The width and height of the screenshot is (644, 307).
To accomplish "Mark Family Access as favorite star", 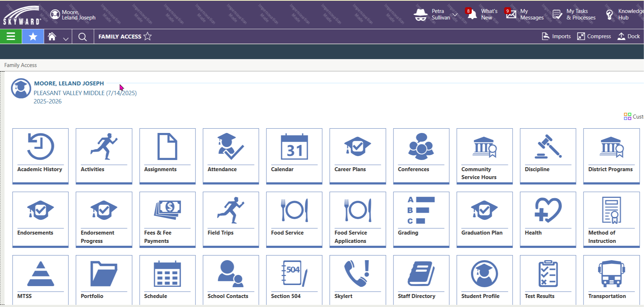I will point(148,36).
